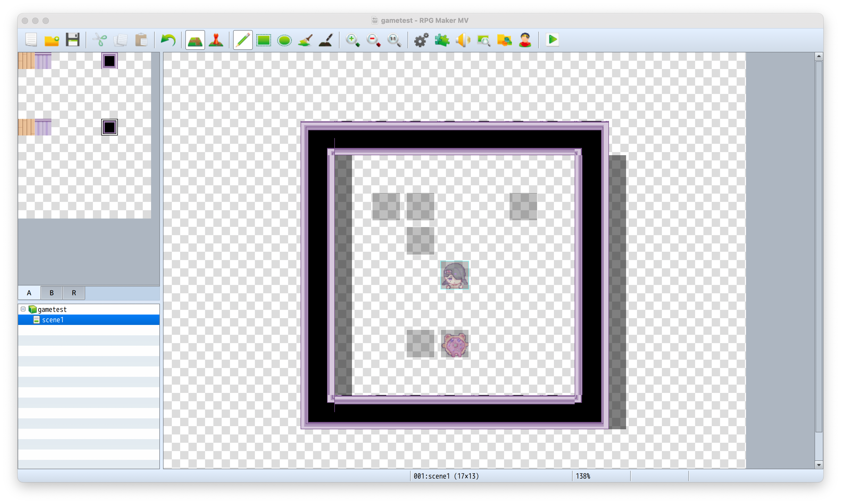841x504 pixels.
Task: Select the Ellipse drawing tool
Action: pyautogui.click(x=284, y=40)
